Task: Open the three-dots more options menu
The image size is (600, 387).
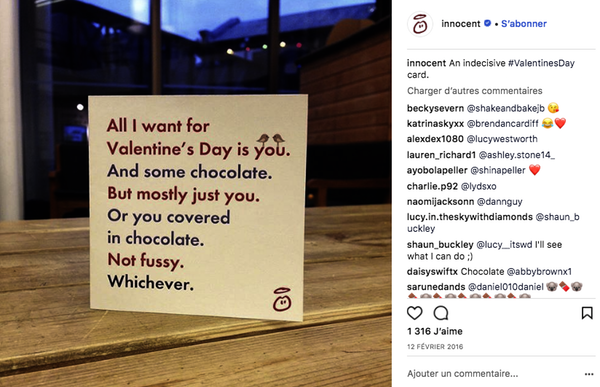Action: (x=589, y=374)
